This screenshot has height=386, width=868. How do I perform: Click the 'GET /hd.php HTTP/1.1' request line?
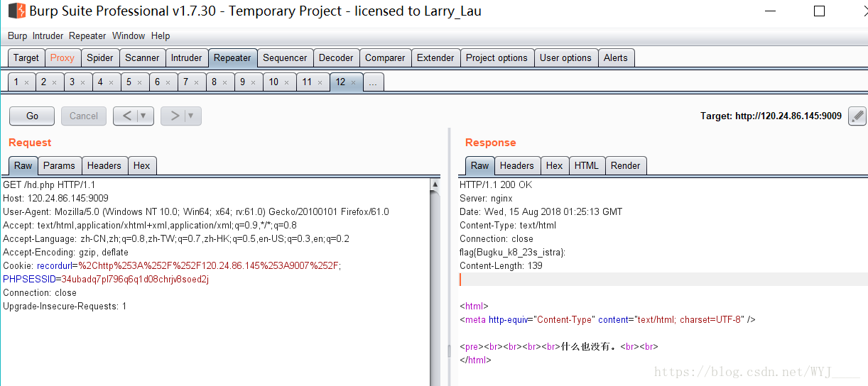tap(49, 184)
